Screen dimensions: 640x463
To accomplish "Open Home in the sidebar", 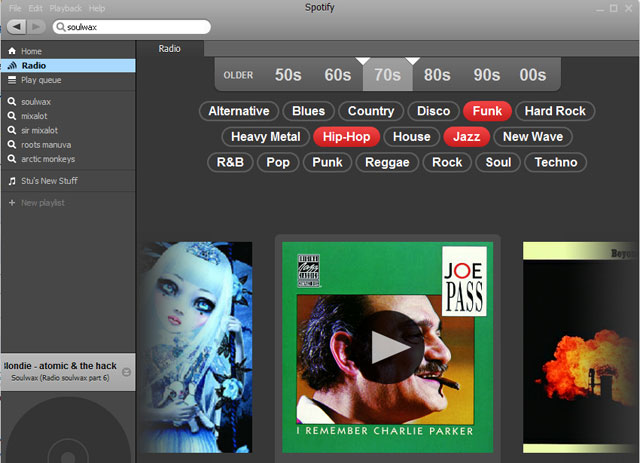I will click(31, 51).
